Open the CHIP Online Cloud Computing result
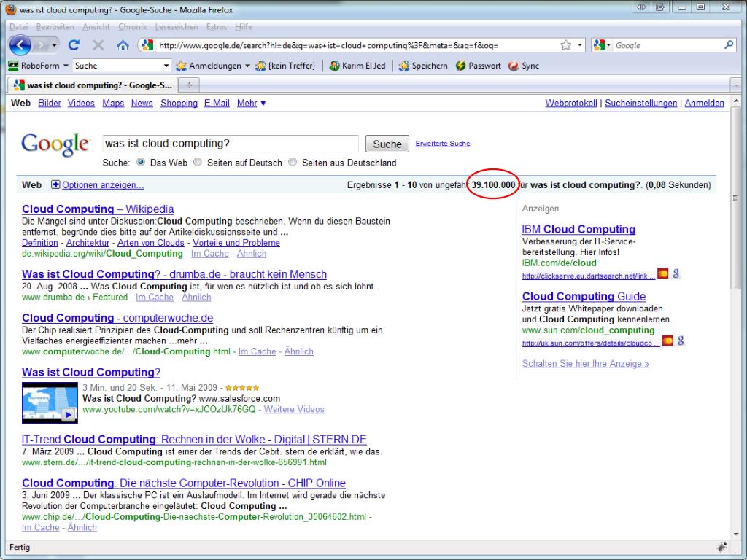The image size is (747, 560). pos(184,483)
